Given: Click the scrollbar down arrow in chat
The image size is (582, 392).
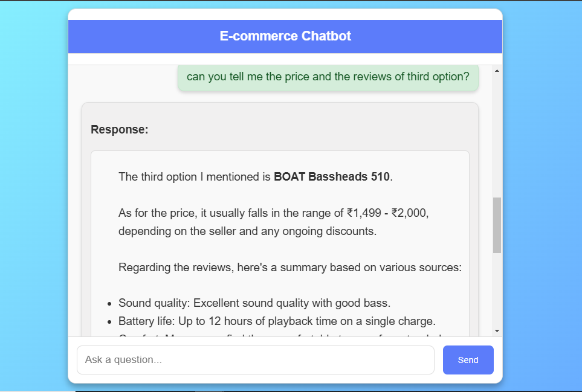Looking at the screenshot, I should [497, 330].
